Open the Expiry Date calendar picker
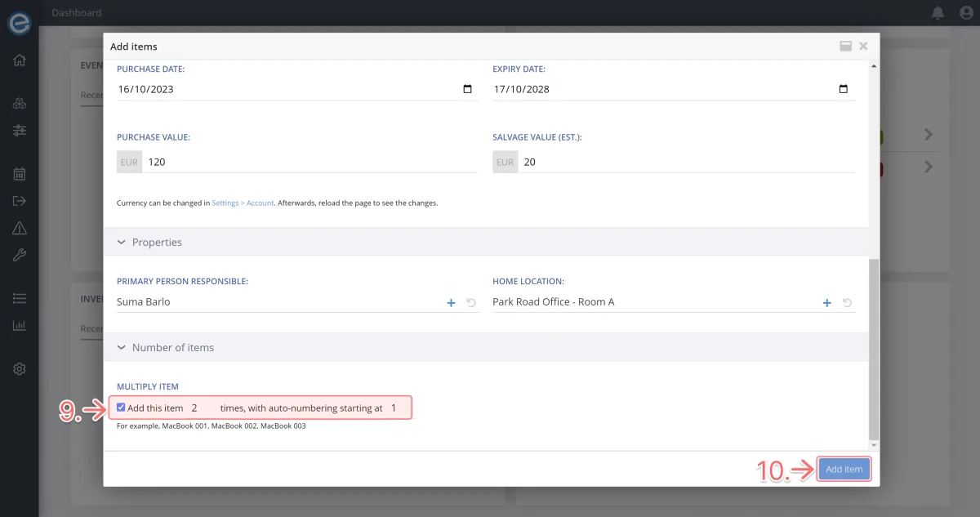The width and height of the screenshot is (980, 517). (x=843, y=89)
